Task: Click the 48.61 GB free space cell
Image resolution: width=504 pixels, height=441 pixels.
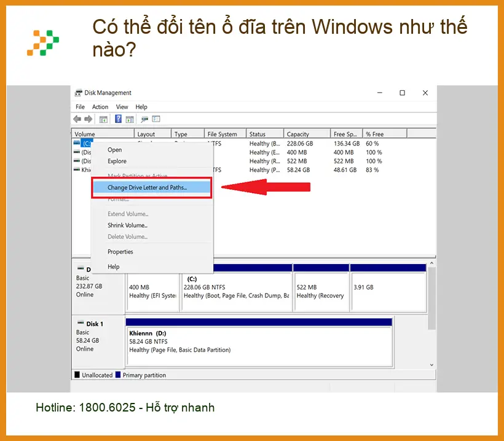Action: coord(345,170)
